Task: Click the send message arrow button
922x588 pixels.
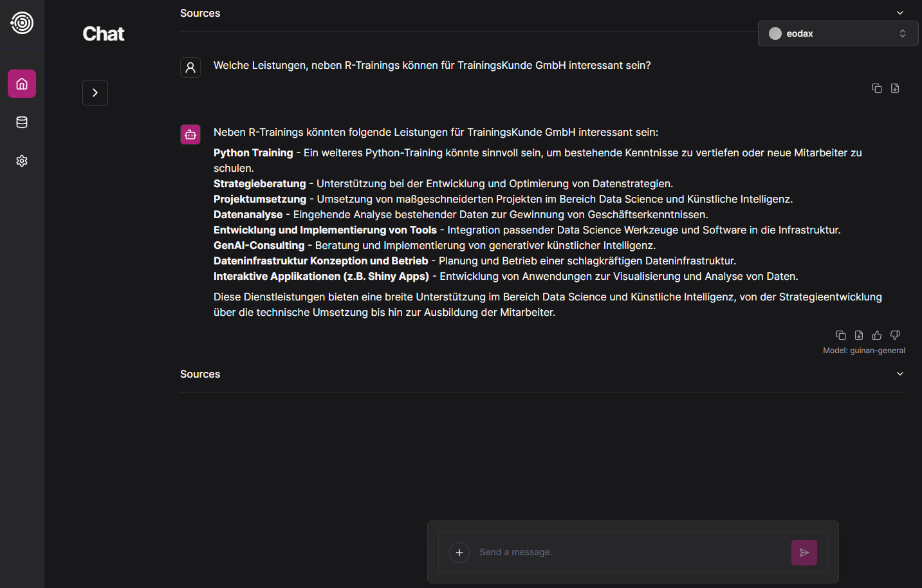Action: point(804,553)
